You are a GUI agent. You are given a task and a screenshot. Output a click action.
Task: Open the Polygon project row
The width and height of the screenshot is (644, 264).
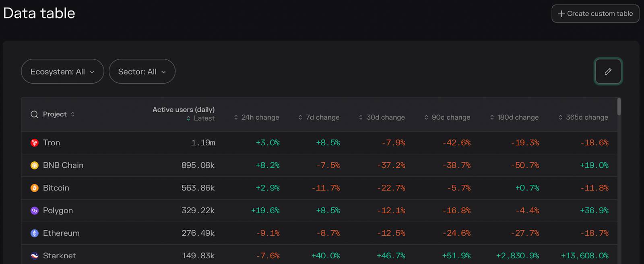point(319,211)
